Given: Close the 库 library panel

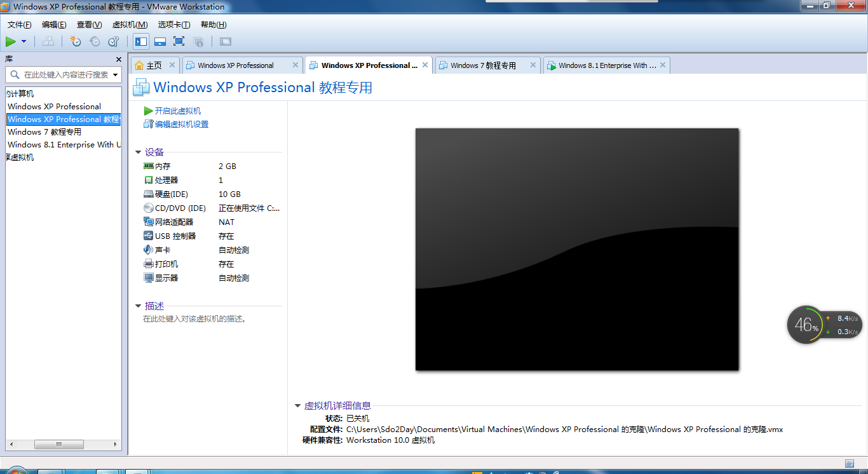Looking at the screenshot, I should [x=119, y=59].
